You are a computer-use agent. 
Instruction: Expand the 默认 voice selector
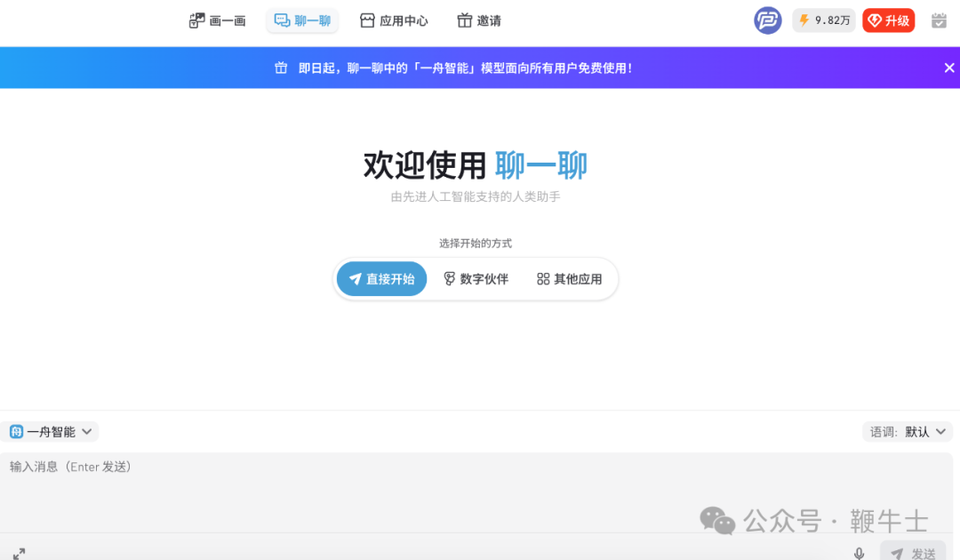[923, 431]
